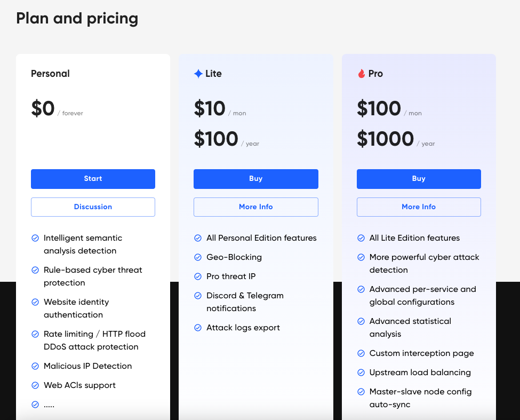Click check icon beside Attack logs export
Viewport: 520px width, 420px height.
[x=198, y=328]
